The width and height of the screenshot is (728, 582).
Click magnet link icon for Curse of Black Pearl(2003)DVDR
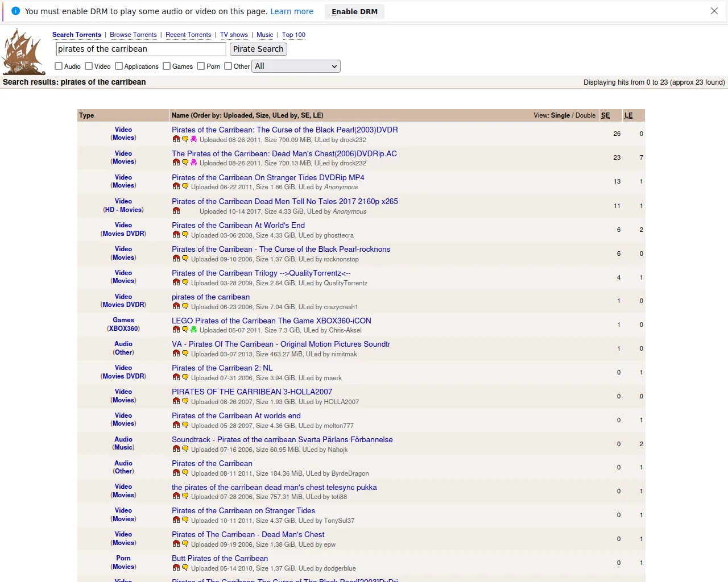[176, 139]
